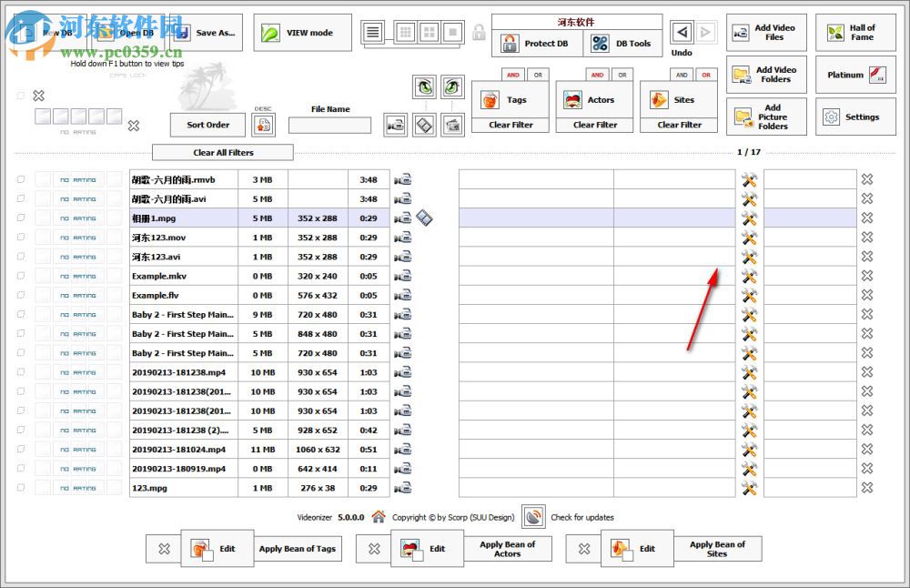Click the Undo button
This screenshot has height=588, width=910.
click(682, 32)
